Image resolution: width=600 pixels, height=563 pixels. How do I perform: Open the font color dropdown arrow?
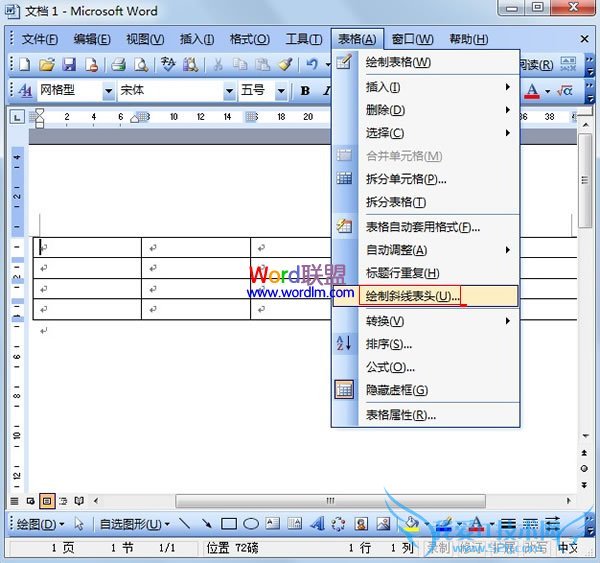548,91
